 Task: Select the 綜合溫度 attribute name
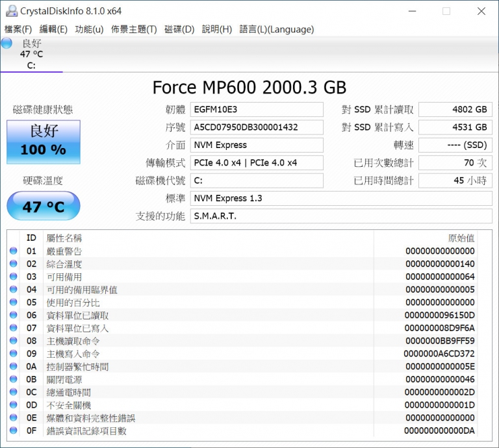coord(64,264)
